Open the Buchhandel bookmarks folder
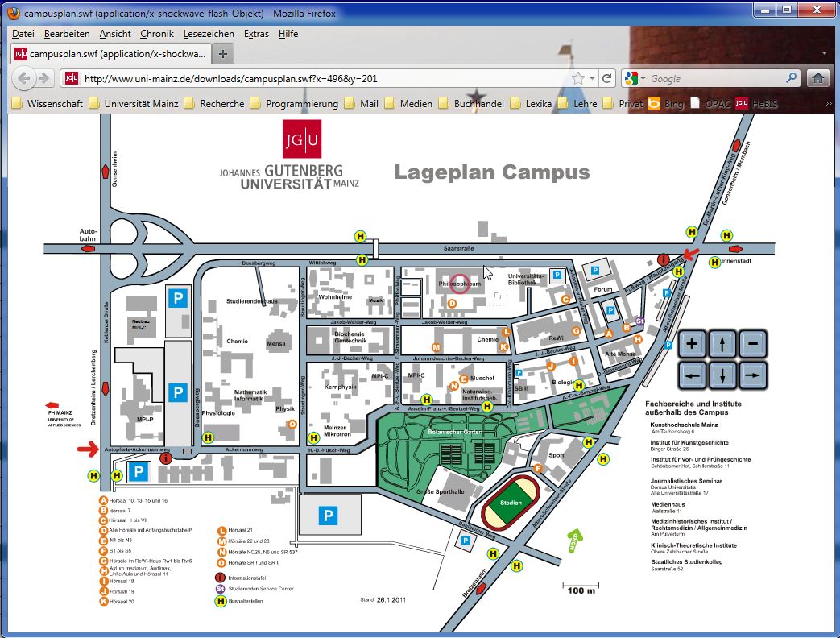Screen dimensions: 840x638 click(x=471, y=103)
